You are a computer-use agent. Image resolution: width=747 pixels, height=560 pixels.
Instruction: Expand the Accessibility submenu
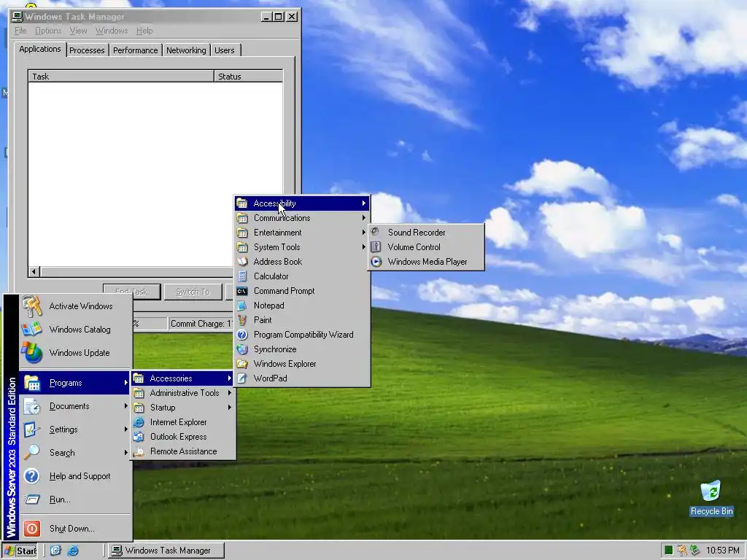click(302, 203)
